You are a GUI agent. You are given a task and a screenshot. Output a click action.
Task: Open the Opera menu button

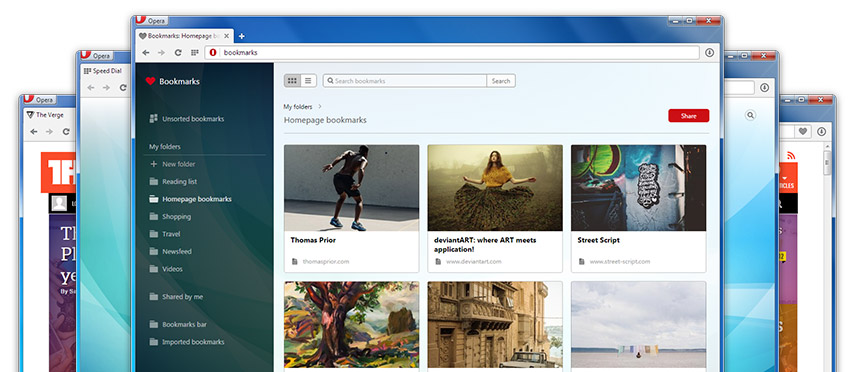point(151,21)
